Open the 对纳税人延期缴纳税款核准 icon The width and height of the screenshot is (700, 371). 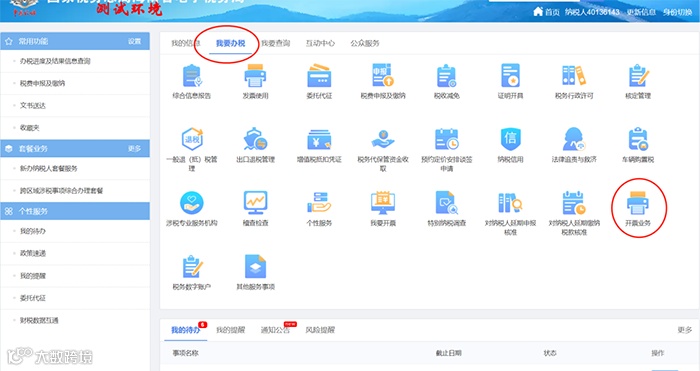(574, 203)
